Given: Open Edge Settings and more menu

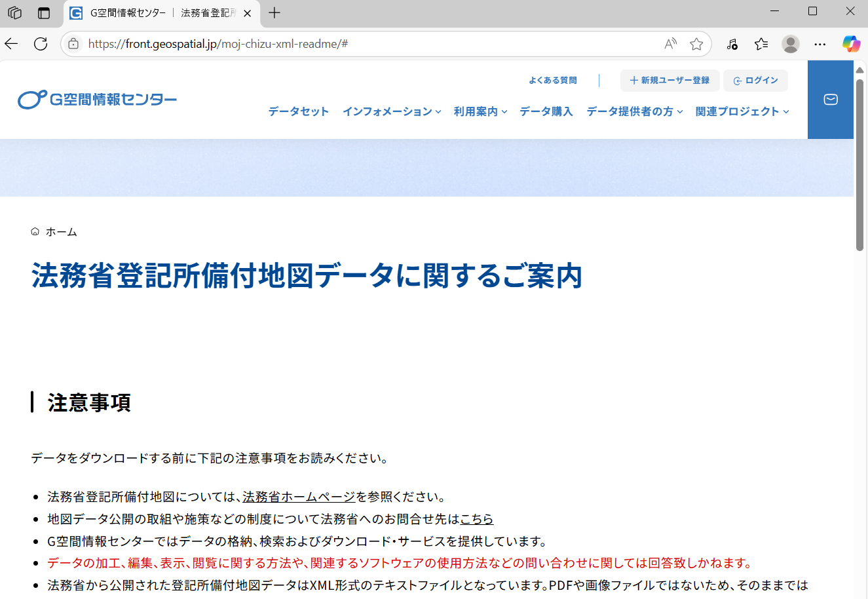Looking at the screenshot, I should (x=820, y=44).
